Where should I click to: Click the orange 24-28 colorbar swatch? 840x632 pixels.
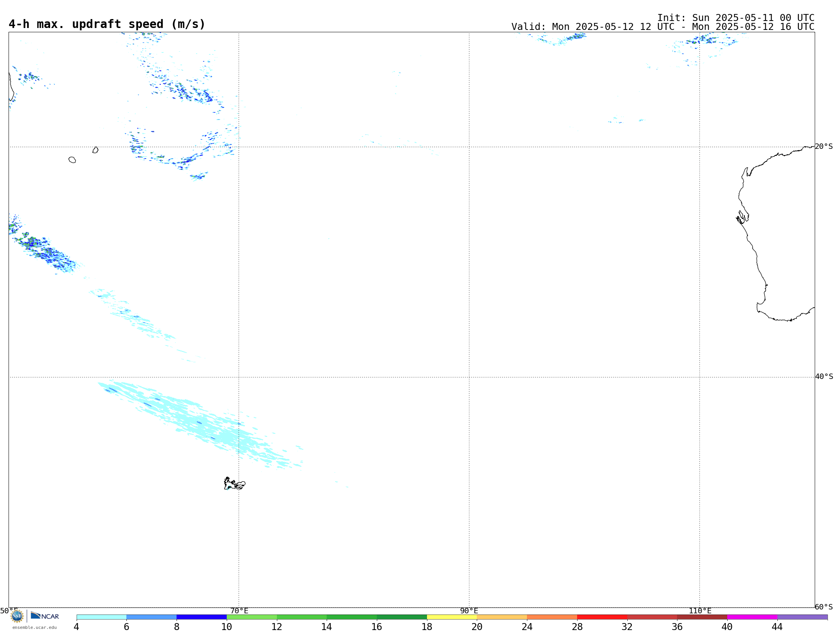coord(552,617)
